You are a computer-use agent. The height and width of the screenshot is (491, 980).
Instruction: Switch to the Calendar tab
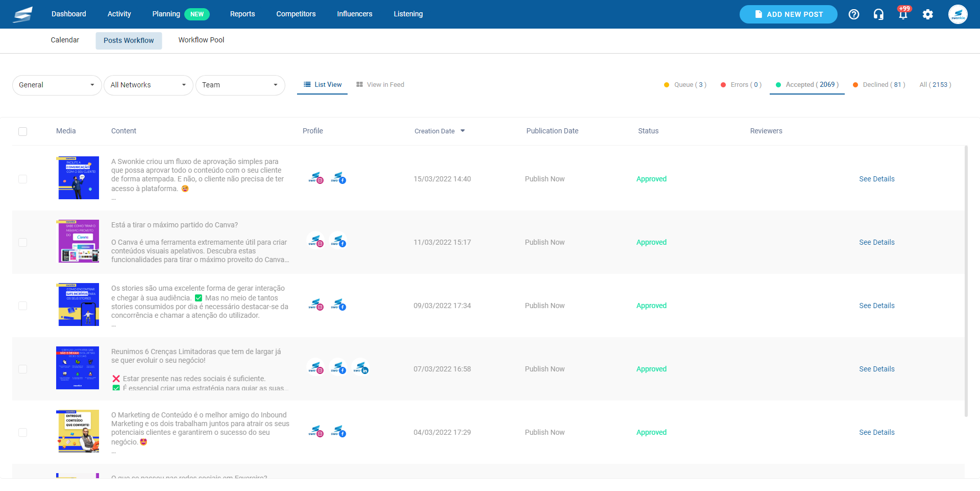[x=65, y=40]
